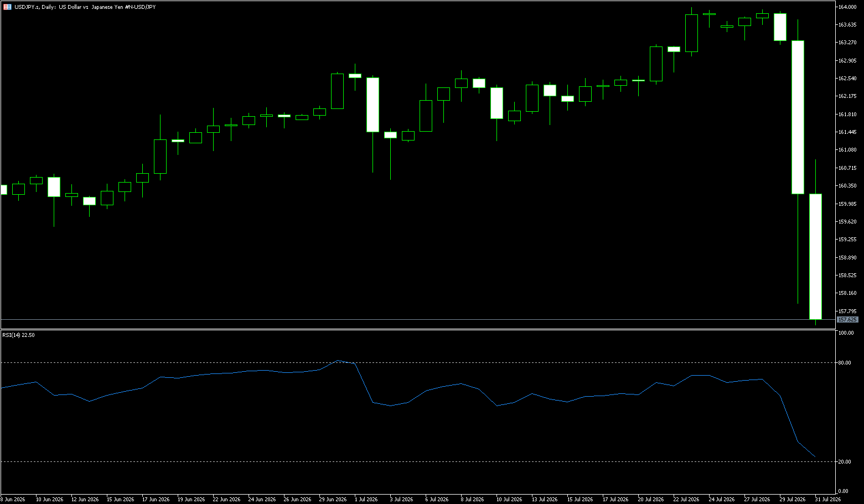The image size is (864, 504).
Task: Click the last candle body above 157.625
Action: click(x=815, y=257)
